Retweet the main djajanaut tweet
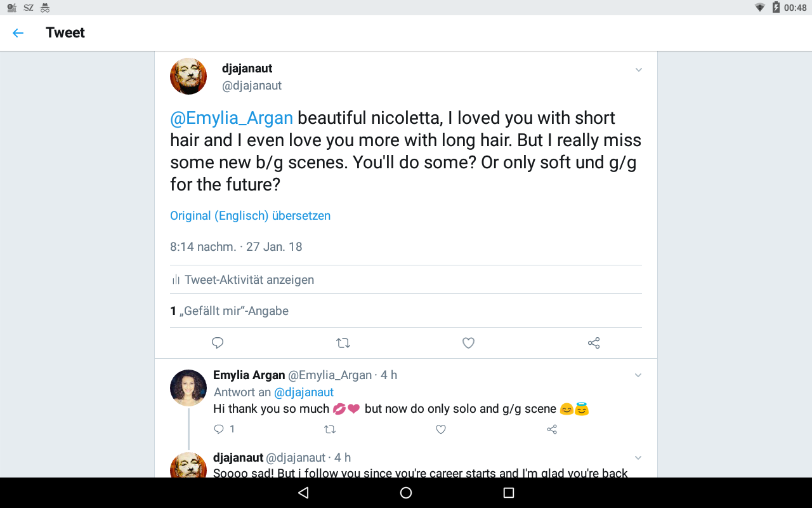Image resolution: width=812 pixels, height=508 pixels. tap(343, 343)
